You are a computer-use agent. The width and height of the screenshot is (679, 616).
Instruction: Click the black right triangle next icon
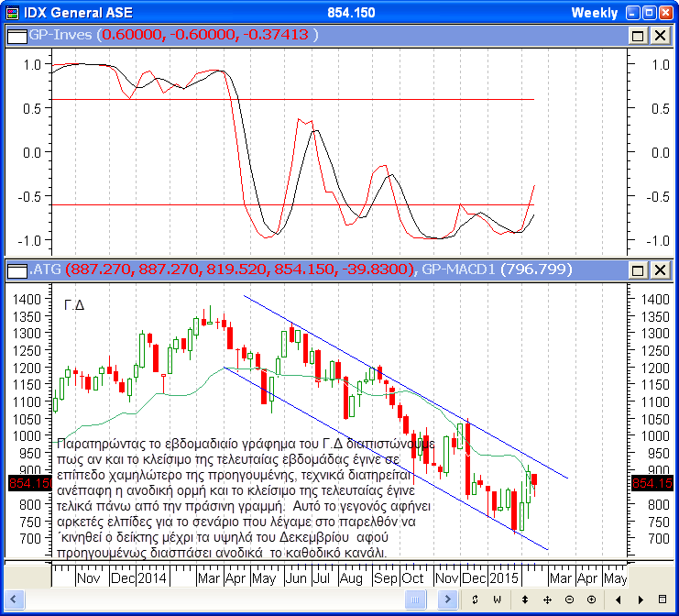pos(641,599)
